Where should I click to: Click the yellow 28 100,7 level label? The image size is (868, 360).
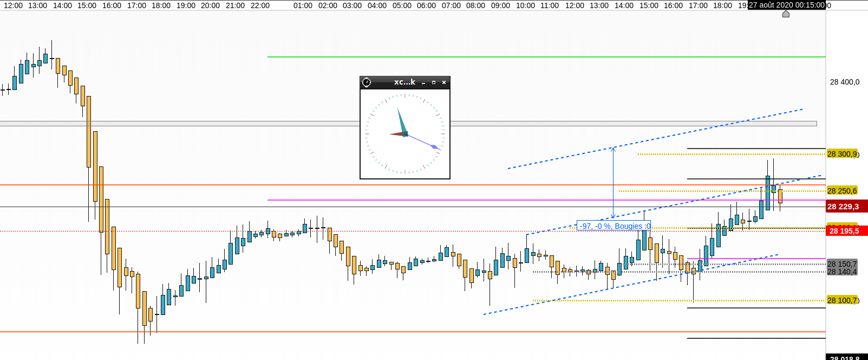coord(842,300)
